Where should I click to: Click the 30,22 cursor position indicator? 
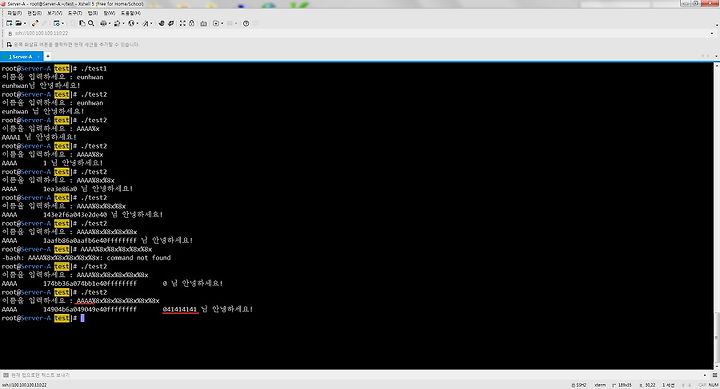tap(647, 385)
